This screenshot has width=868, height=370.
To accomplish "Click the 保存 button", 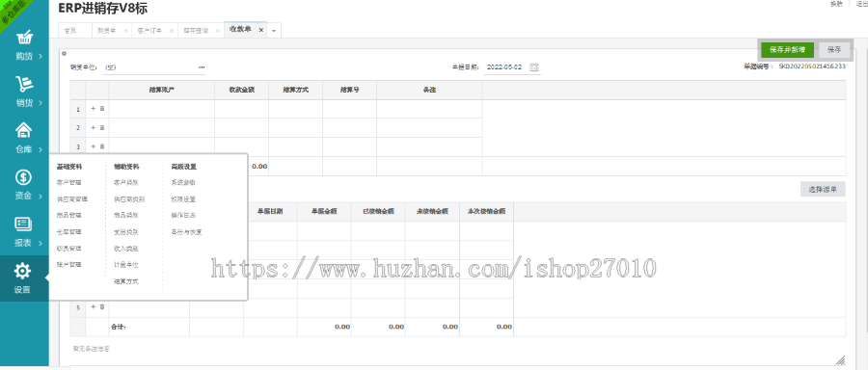I will [x=833, y=50].
